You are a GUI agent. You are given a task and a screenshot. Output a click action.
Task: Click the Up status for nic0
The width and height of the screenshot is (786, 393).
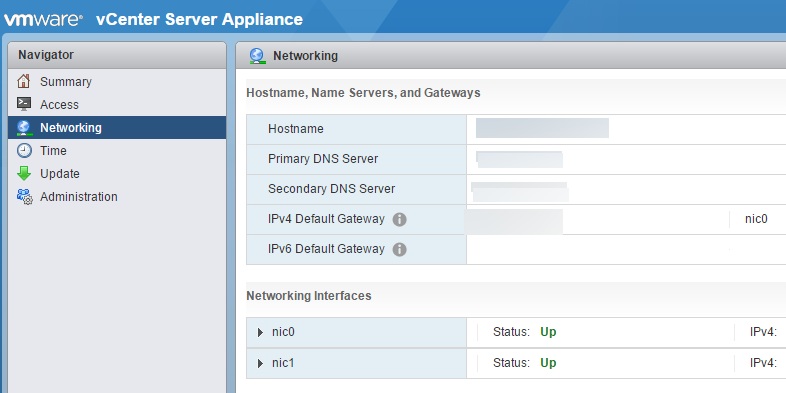[x=548, y=332]
